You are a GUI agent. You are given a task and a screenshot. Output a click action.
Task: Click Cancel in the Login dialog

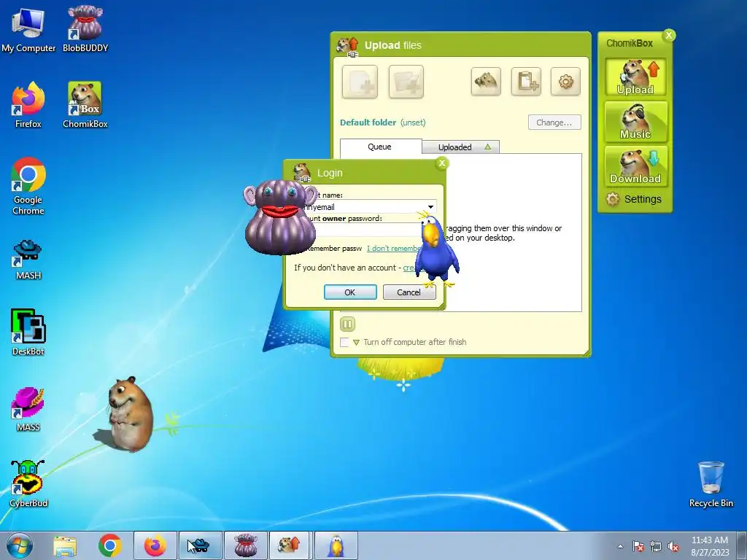pos(409,292)
